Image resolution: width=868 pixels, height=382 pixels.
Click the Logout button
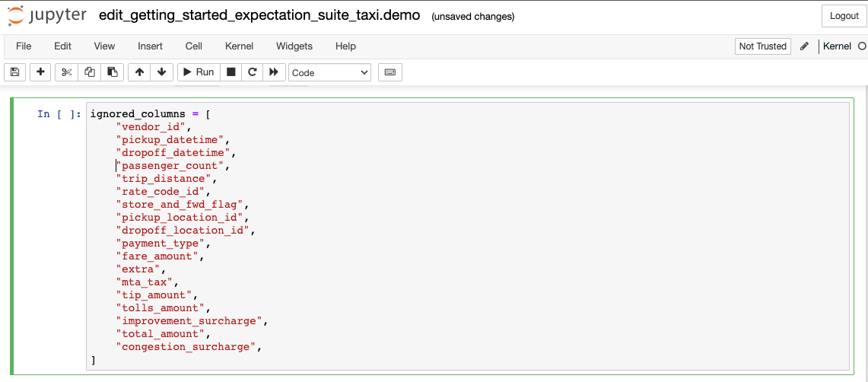(844, 16)
